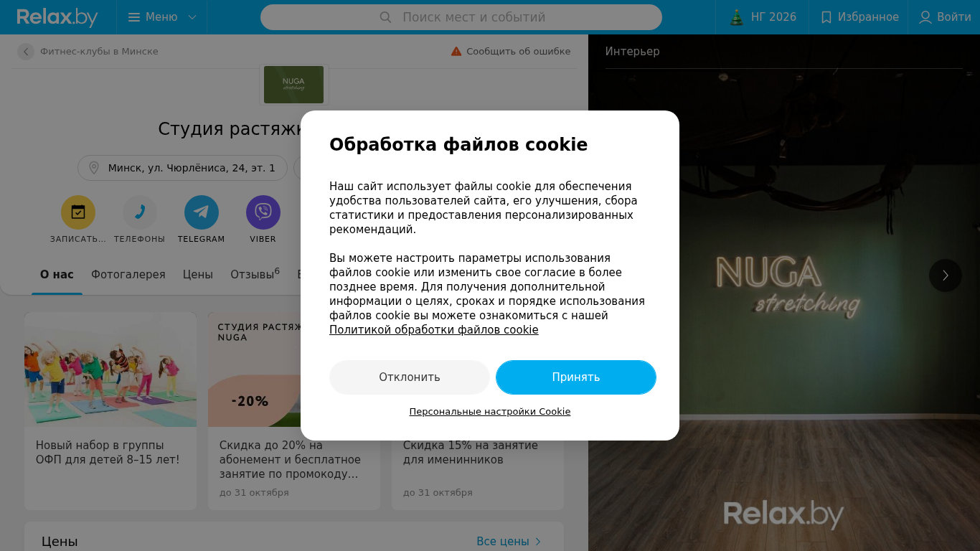Accept cookies with Принять button

576,377
